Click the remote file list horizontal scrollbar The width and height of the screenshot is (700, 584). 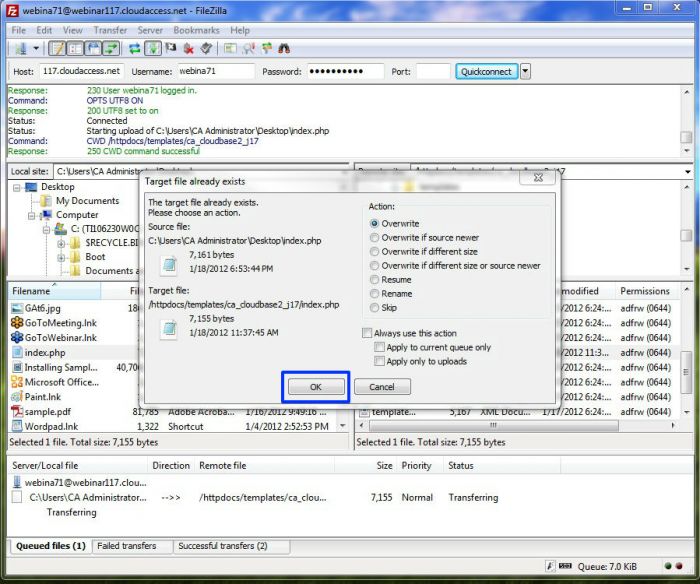click(x=493, y=425)
